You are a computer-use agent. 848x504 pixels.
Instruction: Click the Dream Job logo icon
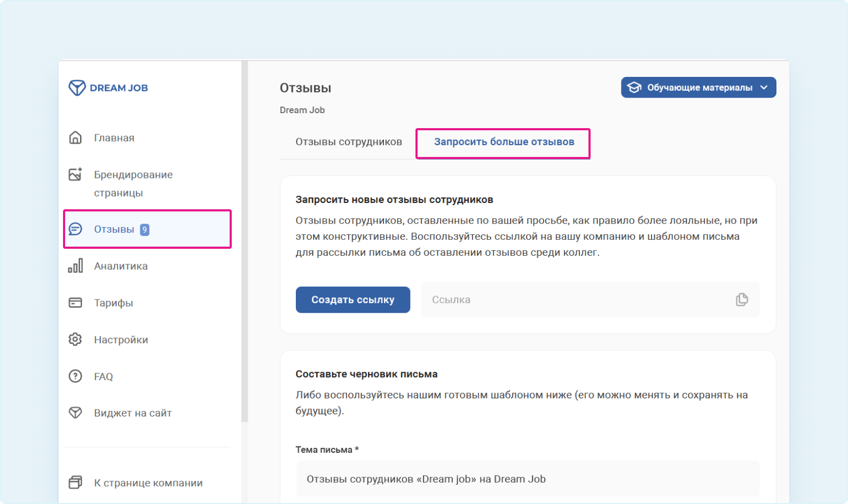pyautogui.click(x=77, y=88)
